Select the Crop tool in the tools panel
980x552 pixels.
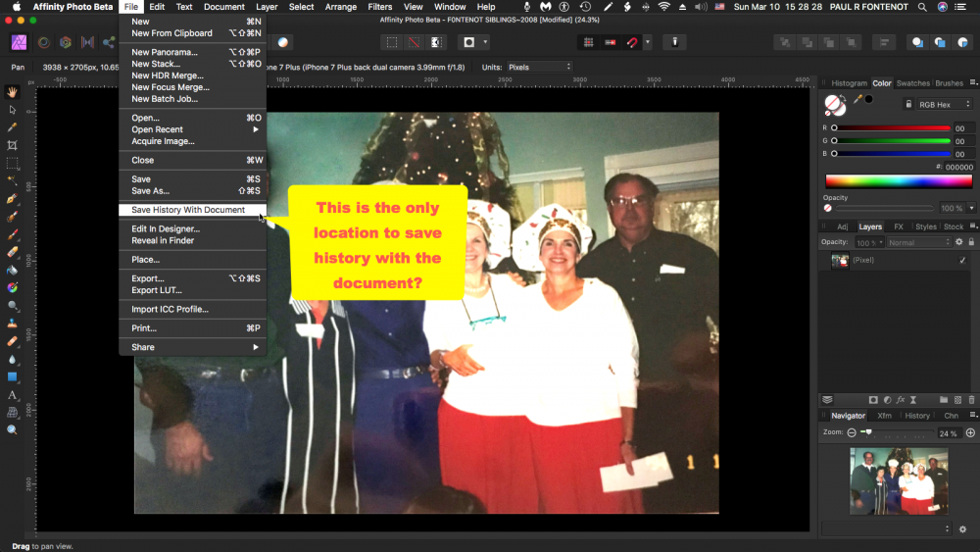(x=13, y=145)
